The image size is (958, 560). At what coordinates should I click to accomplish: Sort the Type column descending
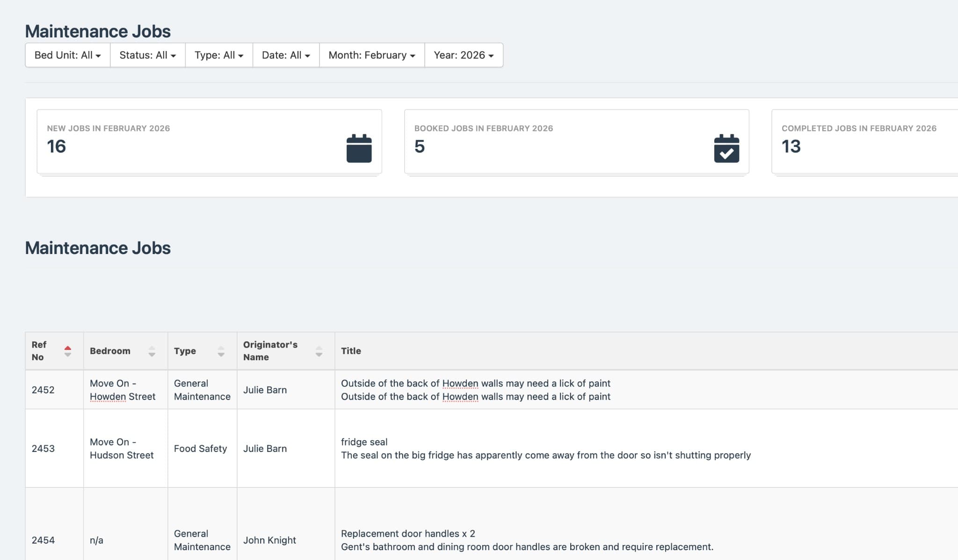(x=221, y=354)
